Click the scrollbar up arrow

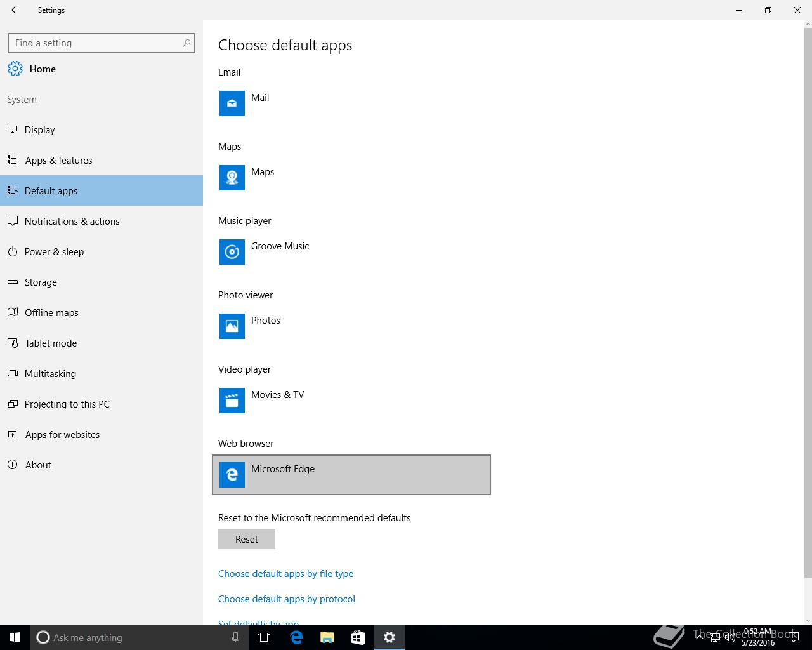808,25
